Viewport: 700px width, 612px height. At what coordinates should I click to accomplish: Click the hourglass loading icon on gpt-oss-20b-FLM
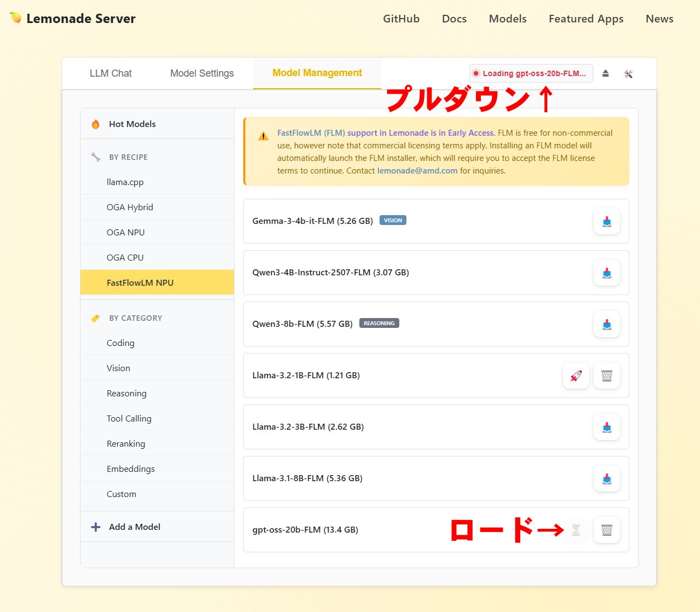tap(576, 530)
